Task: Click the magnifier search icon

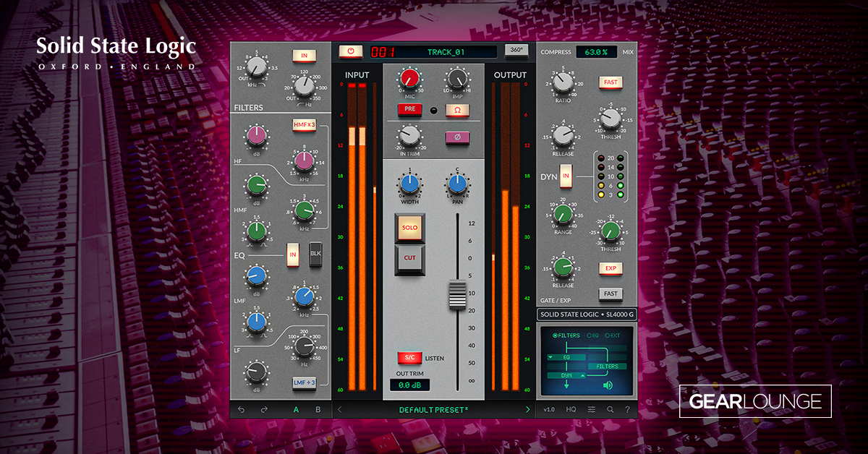Action: pos(610,409)
